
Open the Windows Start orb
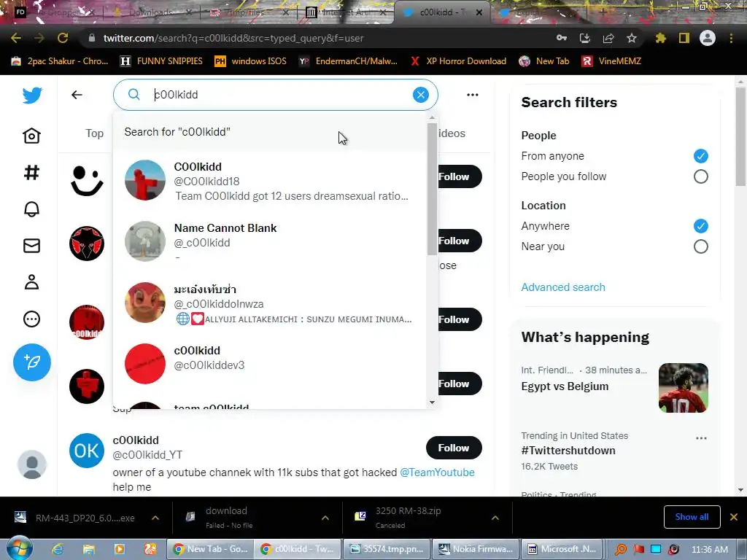[x=19, y=548]
